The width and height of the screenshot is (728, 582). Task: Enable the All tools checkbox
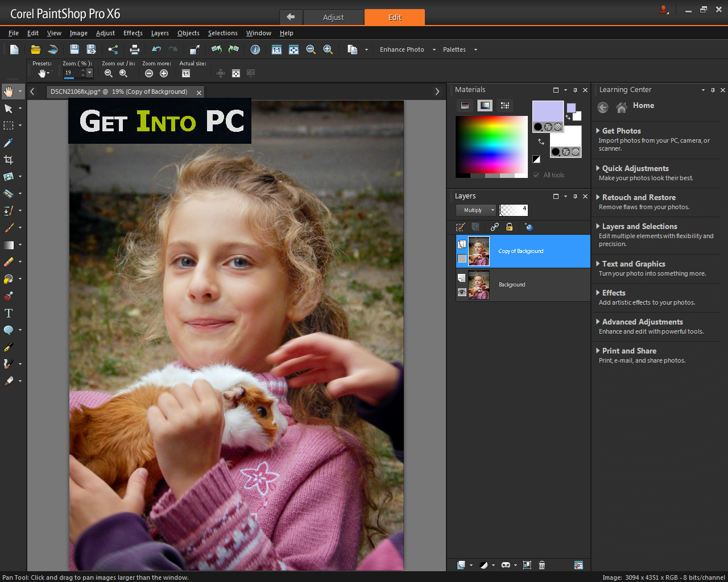pyautogui.click(x=535, y=175)
